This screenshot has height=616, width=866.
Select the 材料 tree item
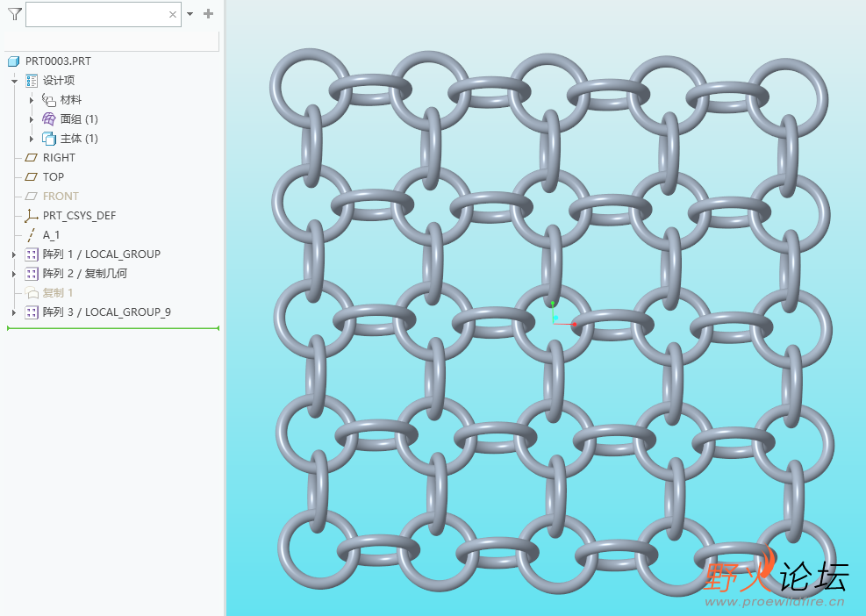coord(71,100)
